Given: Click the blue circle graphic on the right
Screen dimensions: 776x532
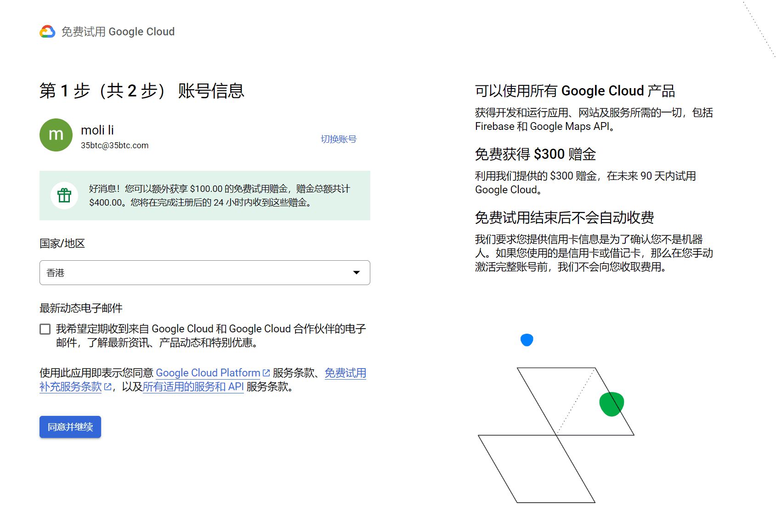Looking at the screenshot, I should point(527,340).
